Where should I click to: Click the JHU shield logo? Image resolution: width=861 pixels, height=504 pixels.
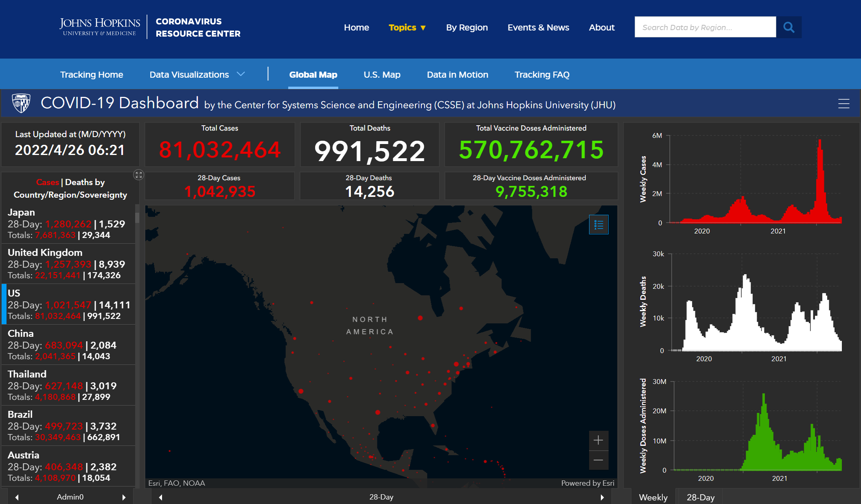click(21, 103)
